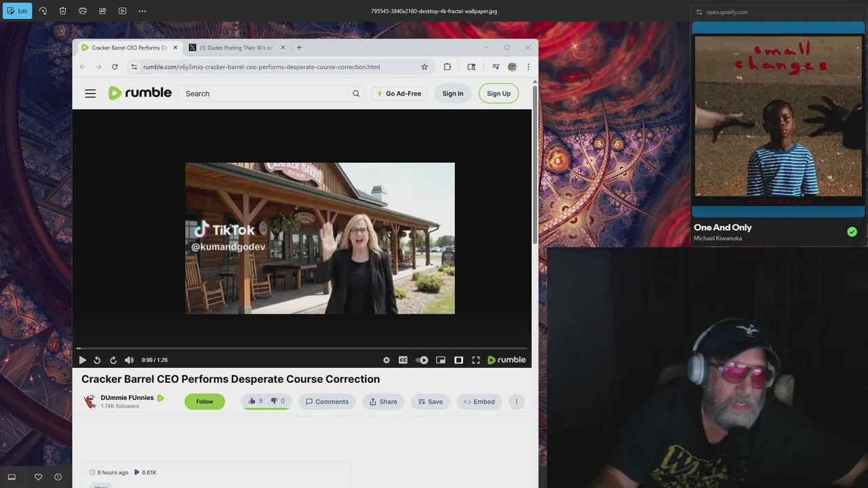Click the Sign In button
Viewport: 868px width, 488px height.
pos(452,94)
